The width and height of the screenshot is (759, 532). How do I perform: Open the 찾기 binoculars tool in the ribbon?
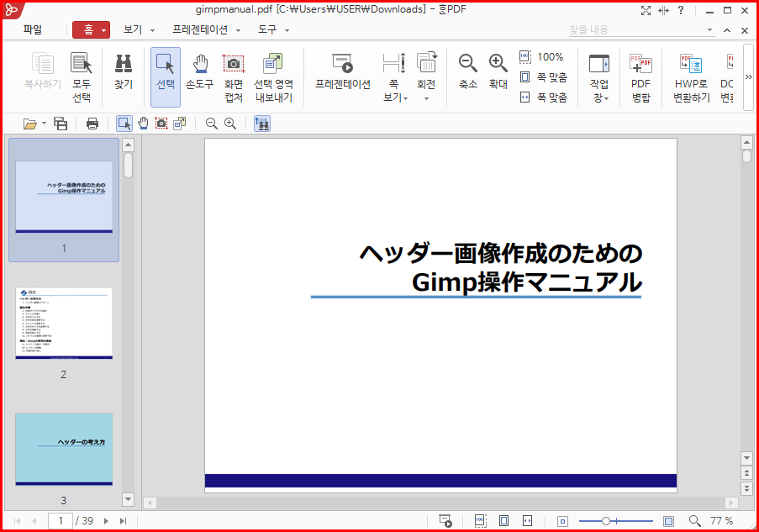pos(124,71)
